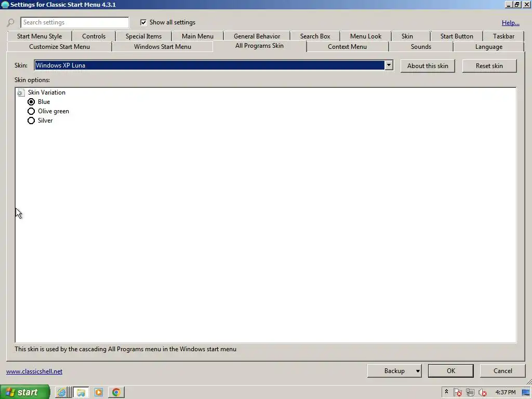532x399 pixels.
Task: Minimize the settings window
Action: 508,5
